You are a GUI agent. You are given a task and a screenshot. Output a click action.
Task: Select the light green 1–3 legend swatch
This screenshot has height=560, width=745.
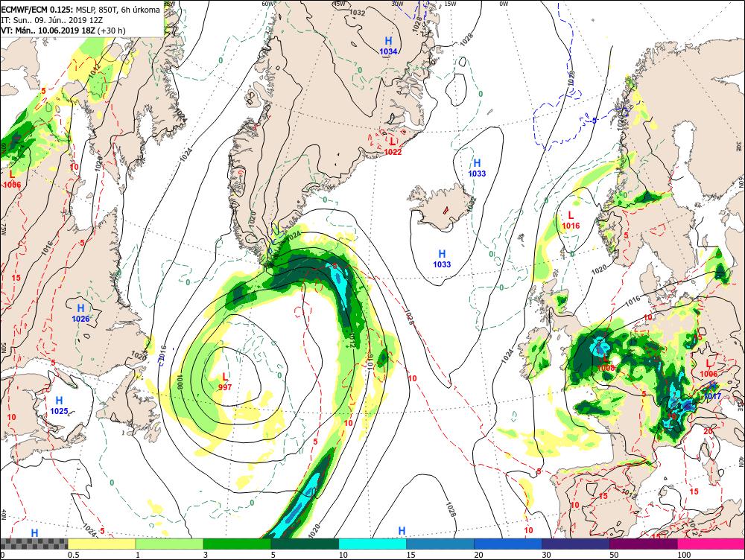click(170, 544)
